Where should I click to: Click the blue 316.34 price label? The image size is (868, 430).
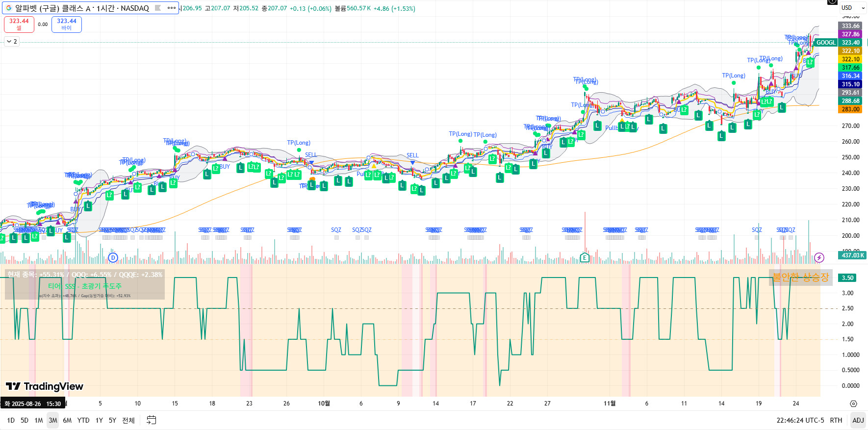coord(850,76)
